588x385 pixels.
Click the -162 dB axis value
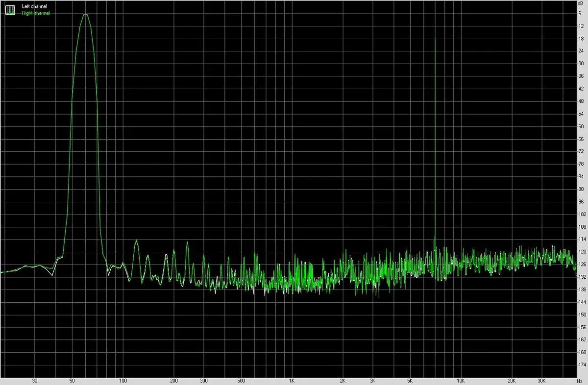click(582, 340)
